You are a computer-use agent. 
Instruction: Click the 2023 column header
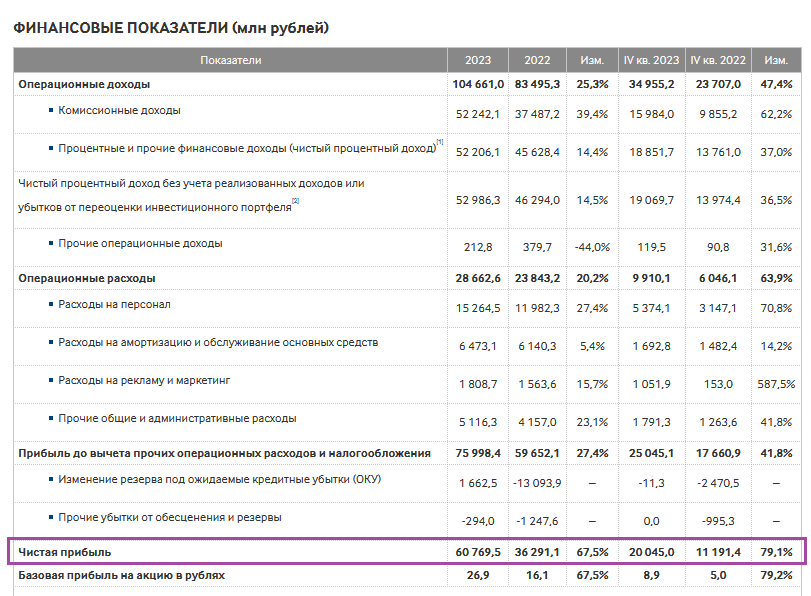[x=478, y=60]
